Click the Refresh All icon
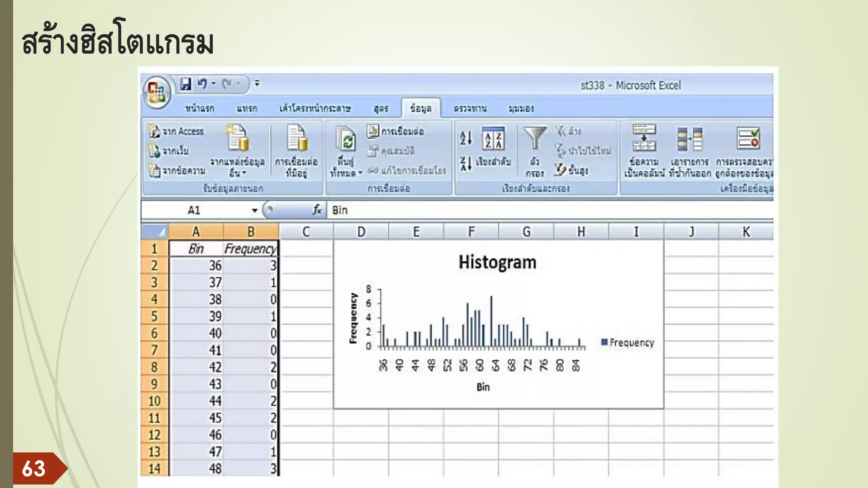This screenshot has width=868, height=488. [346, 139]
